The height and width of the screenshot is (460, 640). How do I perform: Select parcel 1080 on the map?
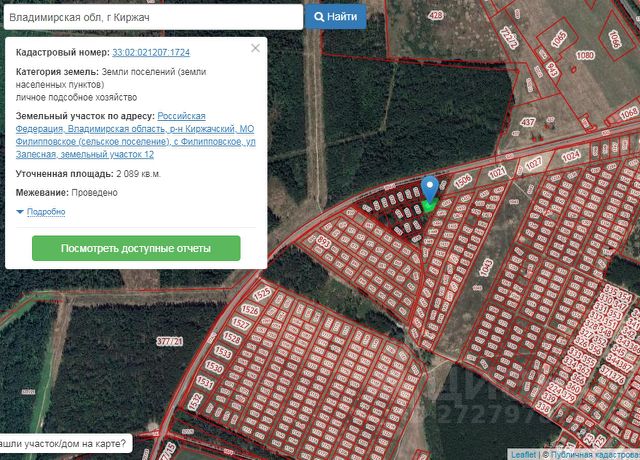[x=586, y=56]
